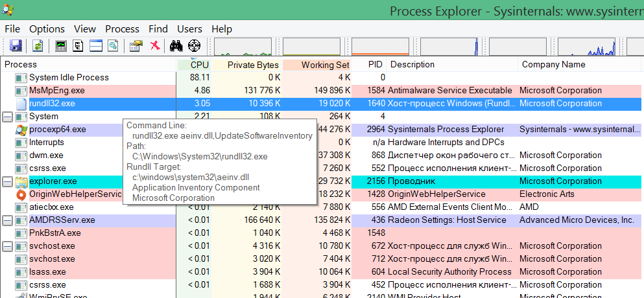Collapse the AMDRSServ.exe tree node
Viewport: 644px width, 298px height.
coord(8,220)
